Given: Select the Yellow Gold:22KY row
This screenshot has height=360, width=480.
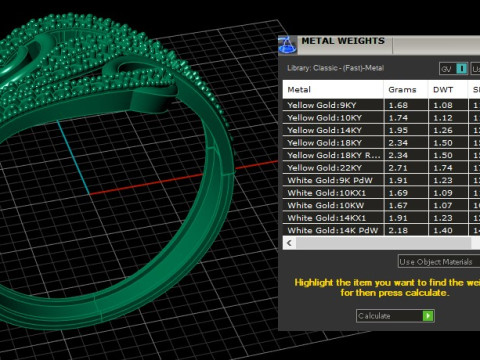Looking at the screenshot, I should coord(381,168).
